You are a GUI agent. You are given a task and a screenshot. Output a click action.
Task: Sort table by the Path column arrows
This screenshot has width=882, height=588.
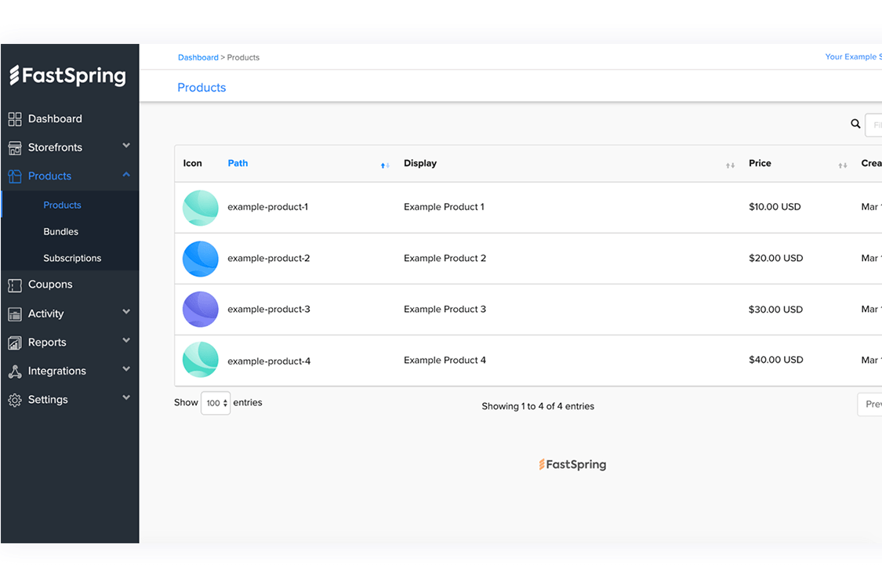point(385,165)
